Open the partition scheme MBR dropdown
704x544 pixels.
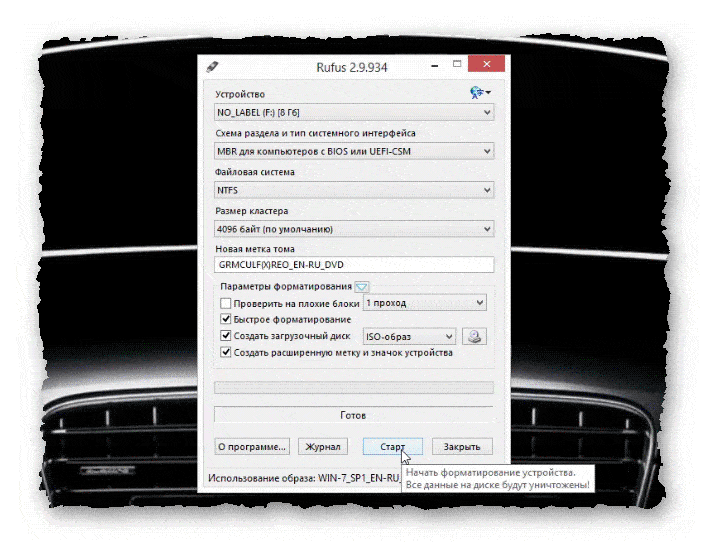tap(354, 151)
